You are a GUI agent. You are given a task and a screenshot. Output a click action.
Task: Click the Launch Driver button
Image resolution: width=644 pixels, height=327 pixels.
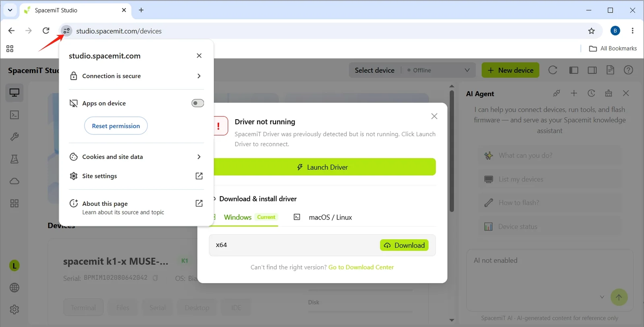click(324, 167)
